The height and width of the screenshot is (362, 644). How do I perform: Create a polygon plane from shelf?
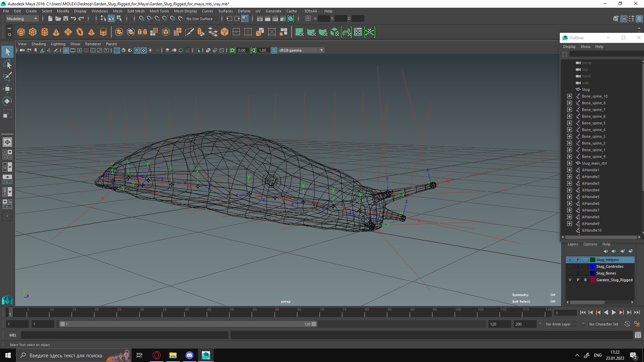pyautogui.click(x=68, y=32)
